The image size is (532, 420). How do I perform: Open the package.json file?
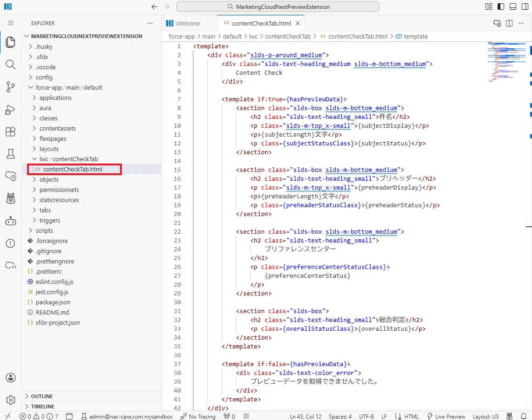click(91, 302)
